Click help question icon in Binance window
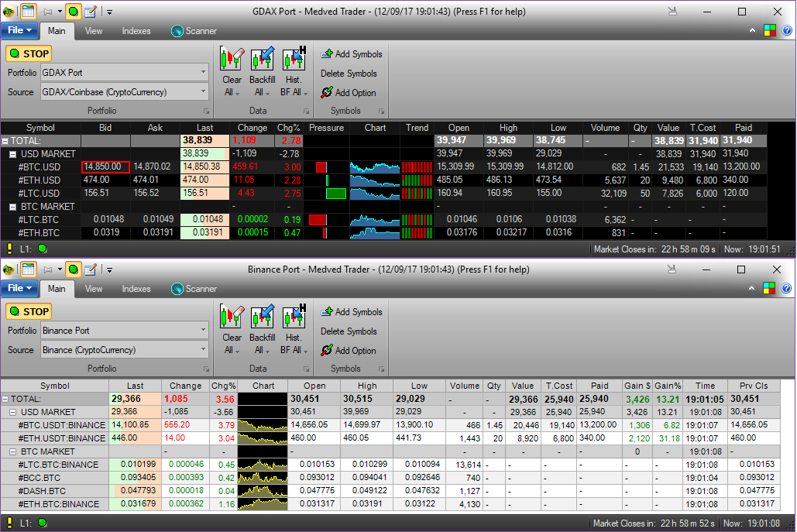 pyautogui.click(x=786, y=288)
